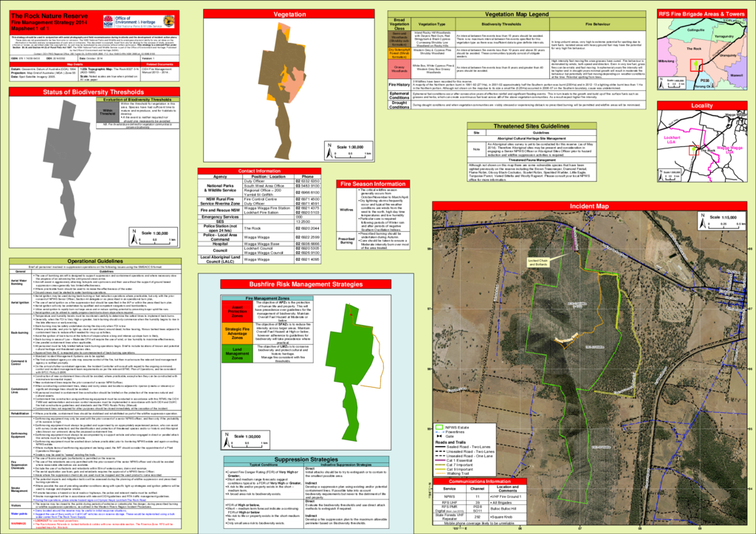Click the Square Knob cell in Communications table
Screen dimensions: 756x534
pyautogui.click(x=508, y=516)
